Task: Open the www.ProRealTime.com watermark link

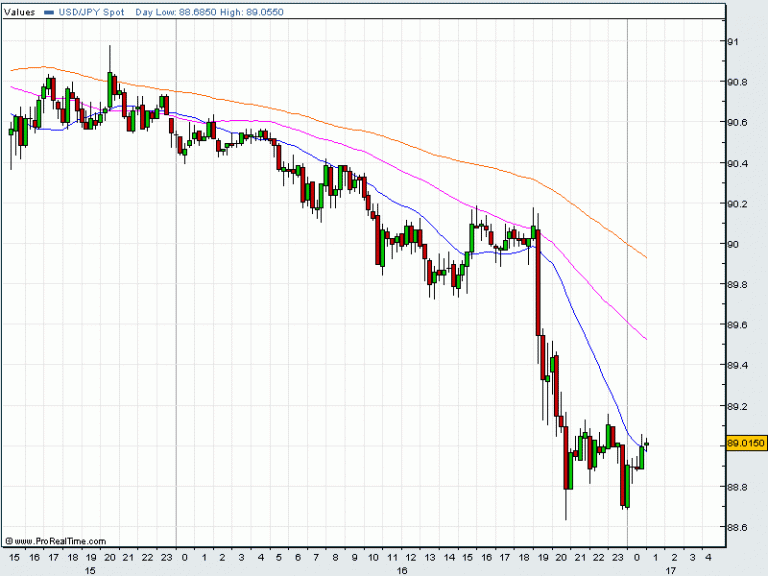Action: point(45,537)
